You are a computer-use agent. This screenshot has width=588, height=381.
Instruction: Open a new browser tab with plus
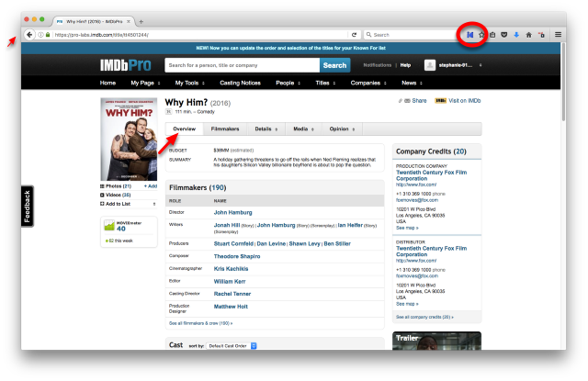click(x=141, y=22)
